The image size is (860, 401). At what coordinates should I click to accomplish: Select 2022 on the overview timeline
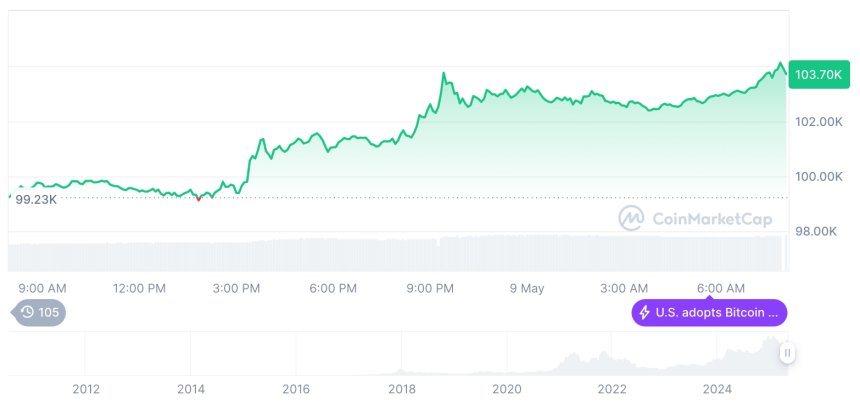(612, 388)
